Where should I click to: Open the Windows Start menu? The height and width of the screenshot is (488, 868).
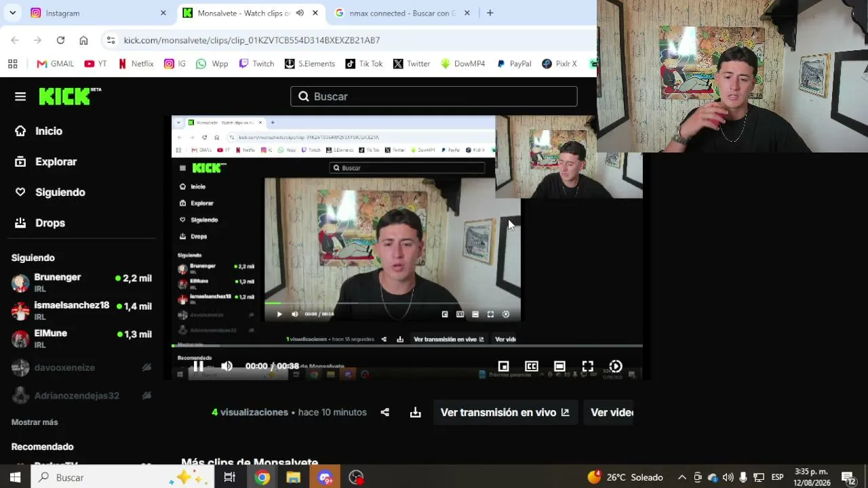click(x=15, y=478)
